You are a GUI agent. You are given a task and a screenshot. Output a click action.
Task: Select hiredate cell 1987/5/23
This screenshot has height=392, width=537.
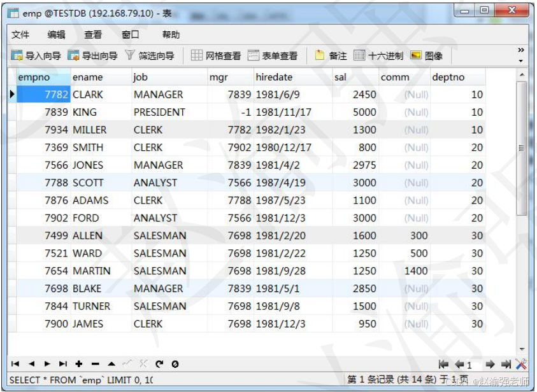coord(293,200)
